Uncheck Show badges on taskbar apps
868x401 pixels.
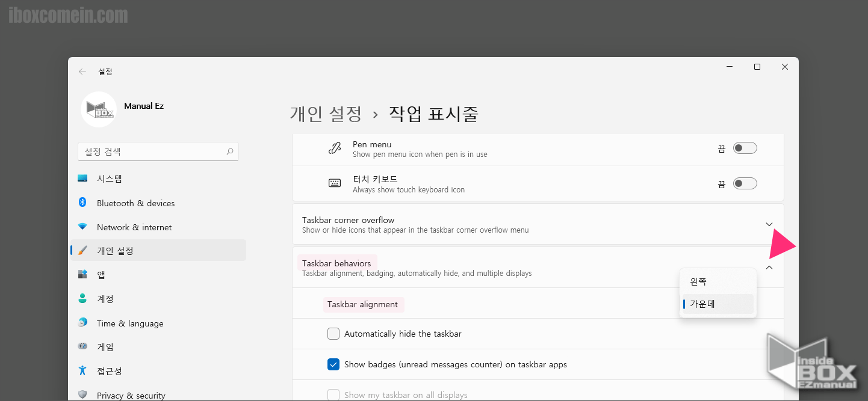(x=333, y=364)
